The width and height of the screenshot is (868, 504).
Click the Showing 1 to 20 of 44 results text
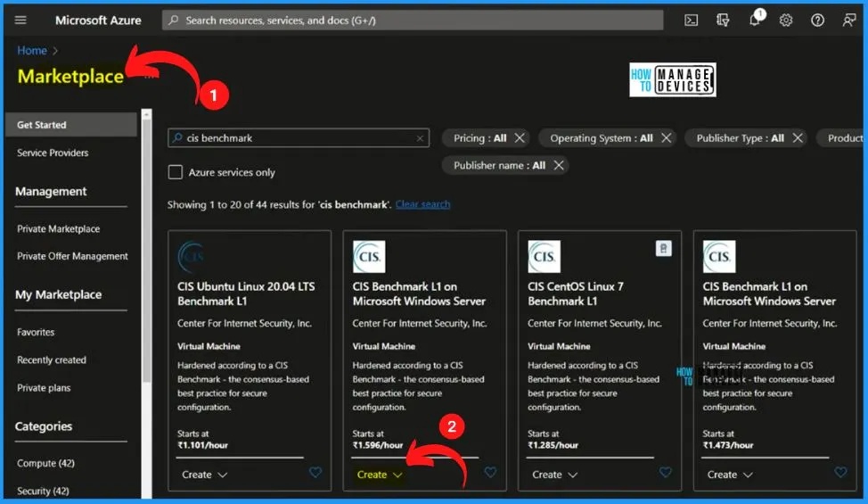[x=279, y=204]
